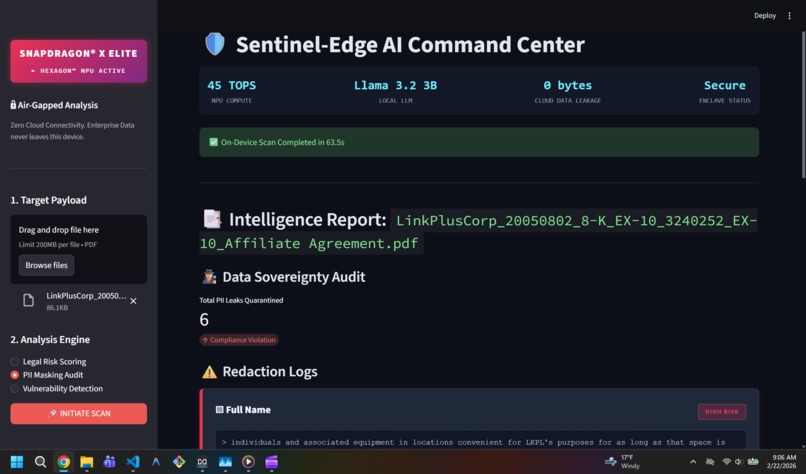Viewport: 806px width, 474px height.
Task: Show hidden system tray icons
Action: click(693, 462)
